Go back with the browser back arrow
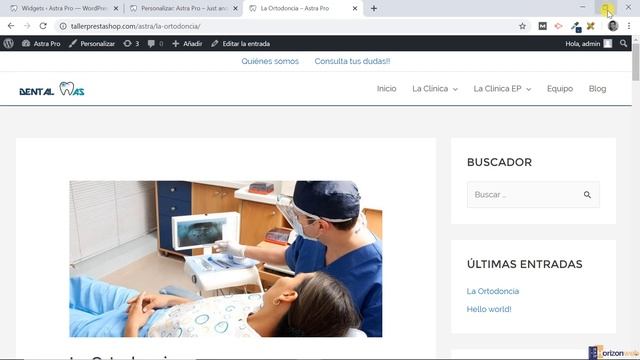The width and height of the screenshot is (640, 360). (x=11, y=26)
